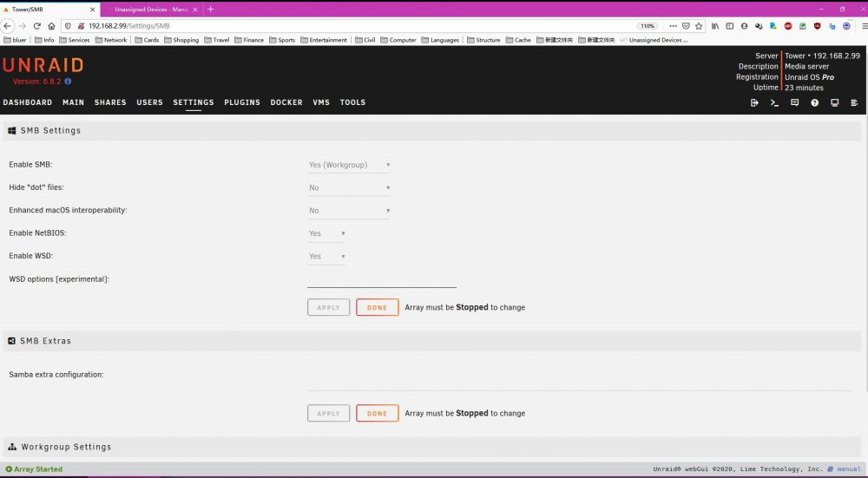Screen dimensions: 868x478
Task: Open the Main menu
Action: click(73, 102)
